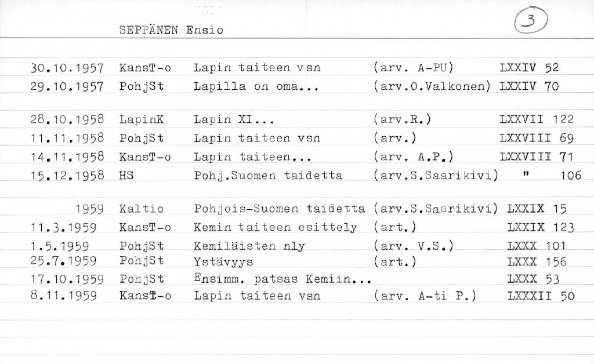Select the date 15.12.1958

(x=66, y=176)
